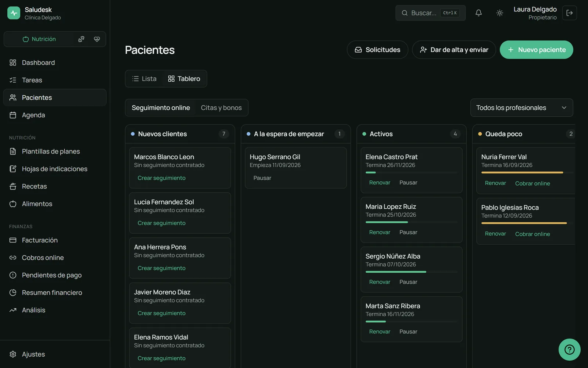
Task: Open notifications bell
Action: [478, 13]
